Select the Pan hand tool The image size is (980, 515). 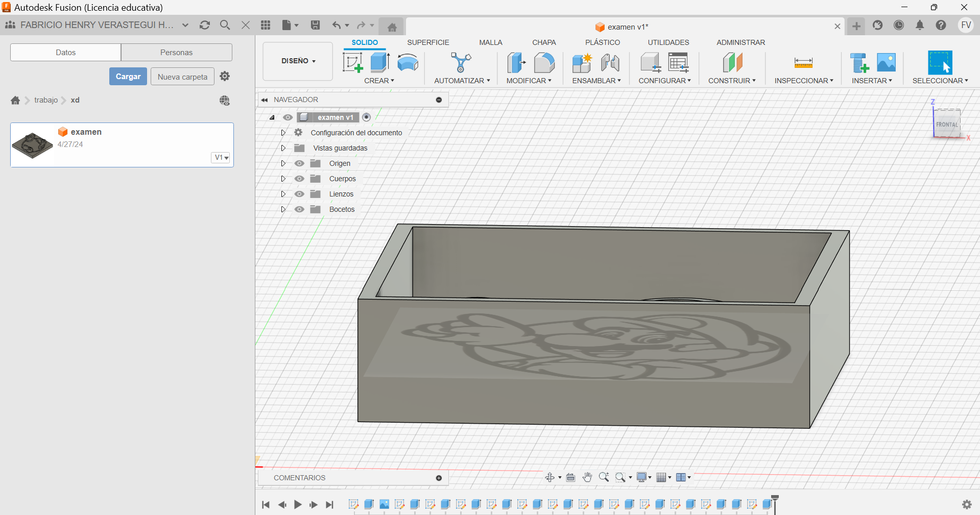[587, 477]
